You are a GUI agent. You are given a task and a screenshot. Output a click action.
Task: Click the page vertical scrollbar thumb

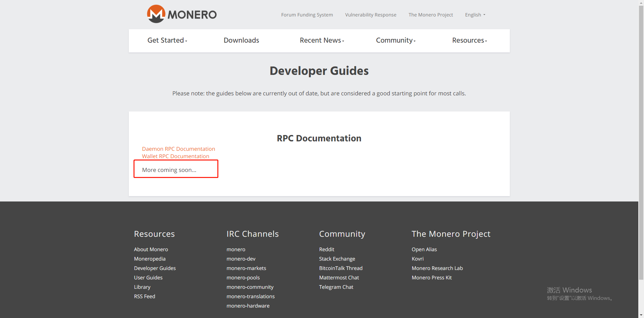pos(641,143)
